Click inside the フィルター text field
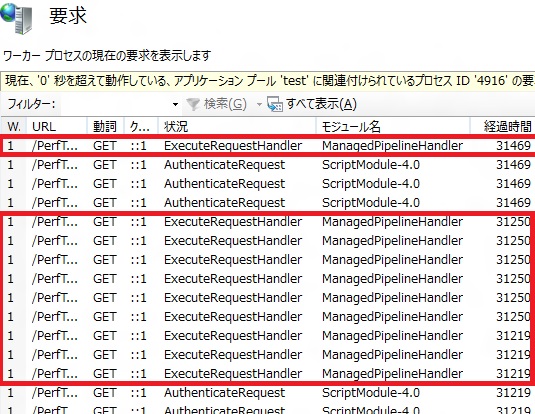The height and width of the screenshot is (414, 535). pyautogui.click(x=115, y=104)
